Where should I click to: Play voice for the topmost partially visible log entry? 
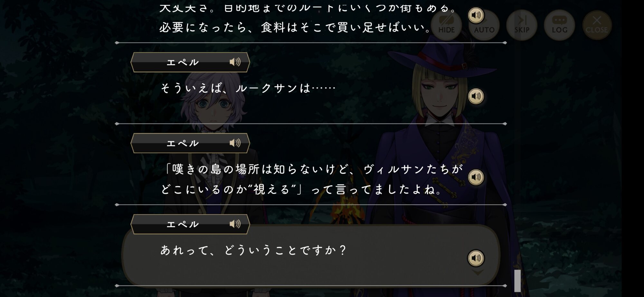click(x=476, y=15)
